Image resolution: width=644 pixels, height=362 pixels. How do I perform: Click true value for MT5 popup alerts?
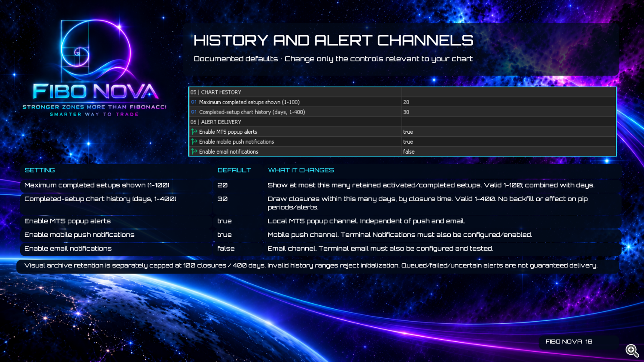[408, 132]
